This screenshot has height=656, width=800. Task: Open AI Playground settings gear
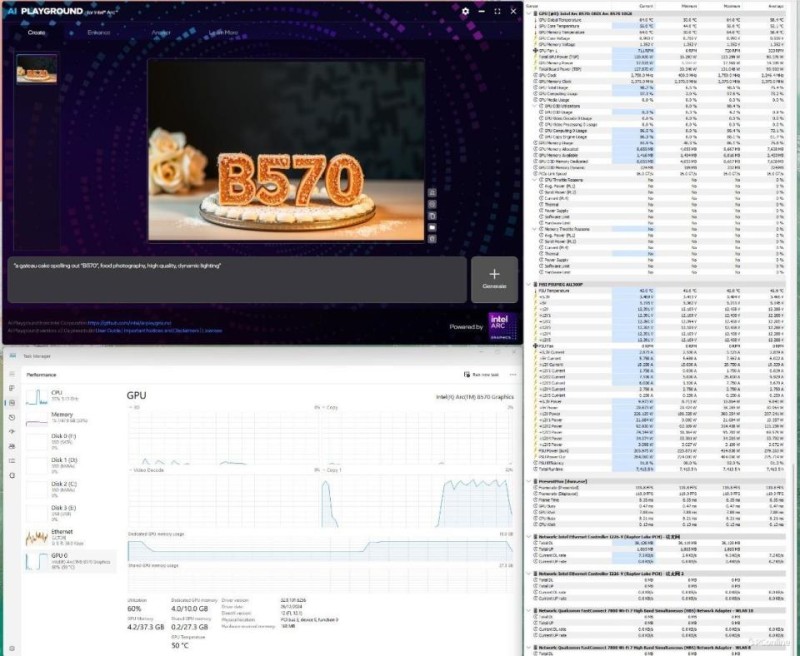tap(465, 11)
